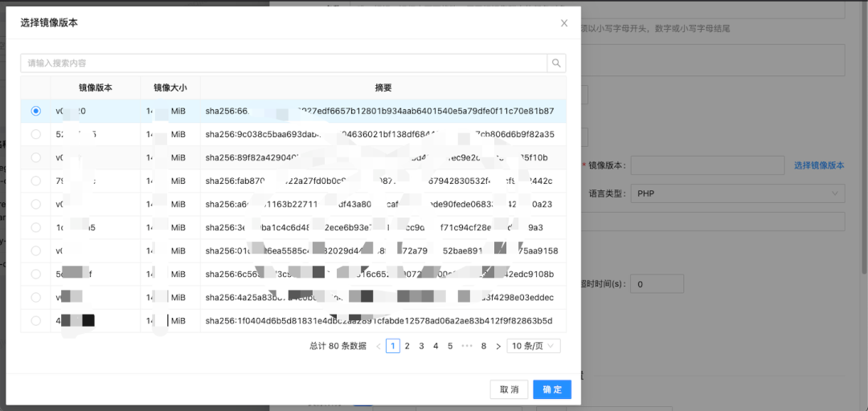Click the digest ending in 12f9f82863b5d

[379, 321]
